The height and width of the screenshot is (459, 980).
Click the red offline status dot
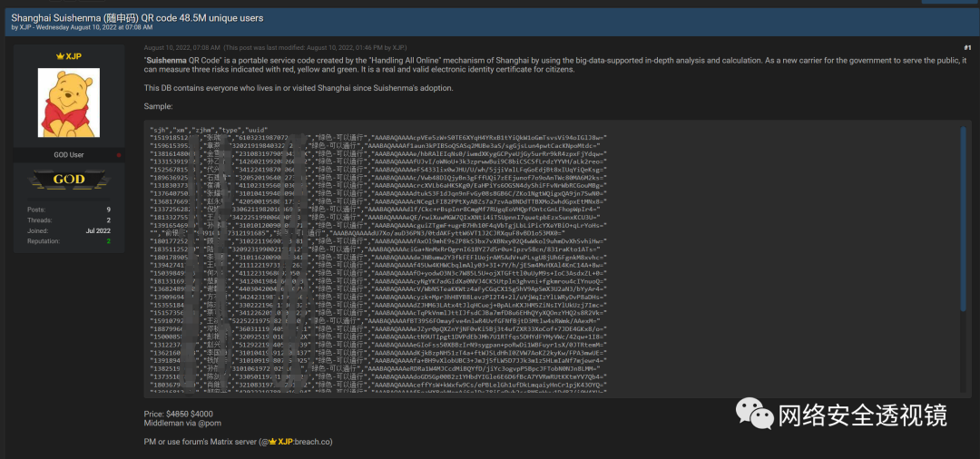pyautogui.click(x=119, y=155)
